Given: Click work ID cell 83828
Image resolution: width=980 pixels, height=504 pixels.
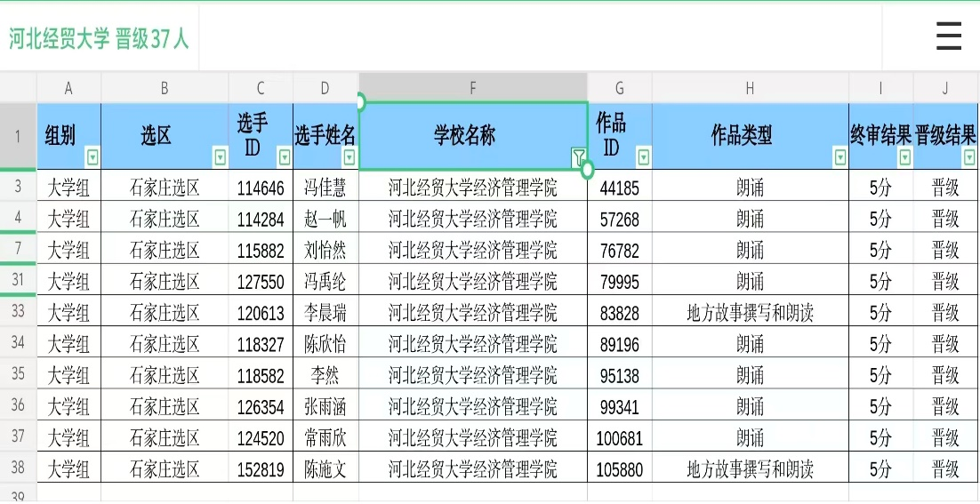Looking at the screenshot, I should (x=619, y=312).
